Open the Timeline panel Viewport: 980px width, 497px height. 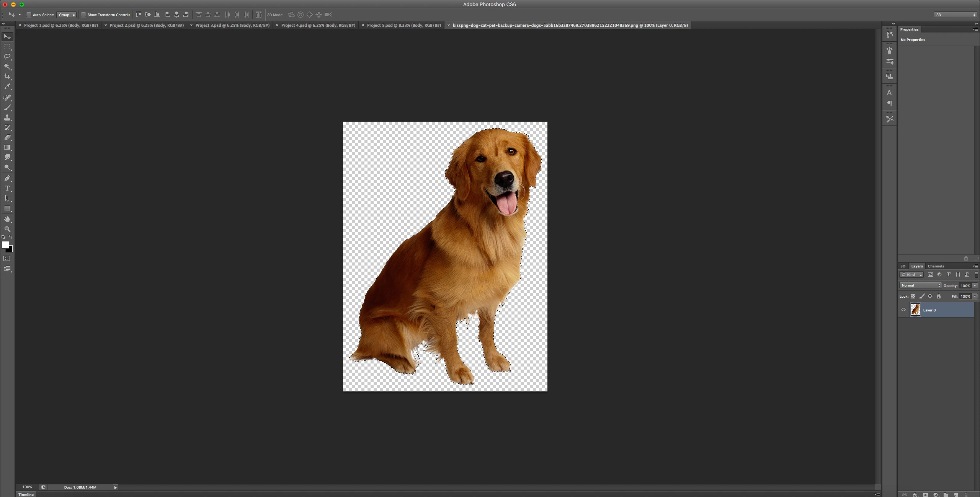pyautogui.click(x=26, y=494)
